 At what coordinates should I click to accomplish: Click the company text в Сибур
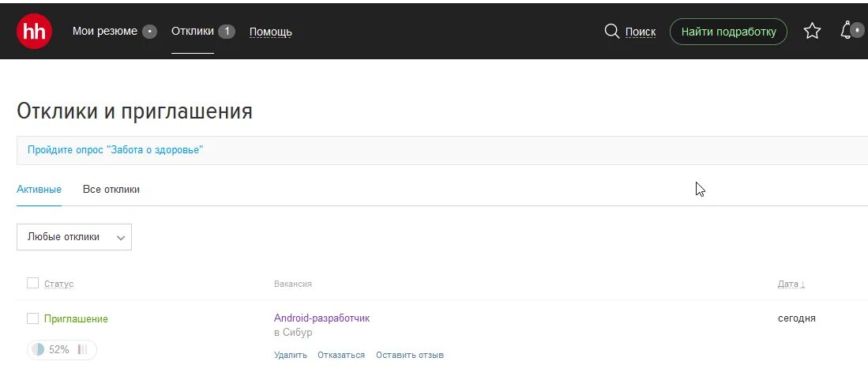[293, 333]
